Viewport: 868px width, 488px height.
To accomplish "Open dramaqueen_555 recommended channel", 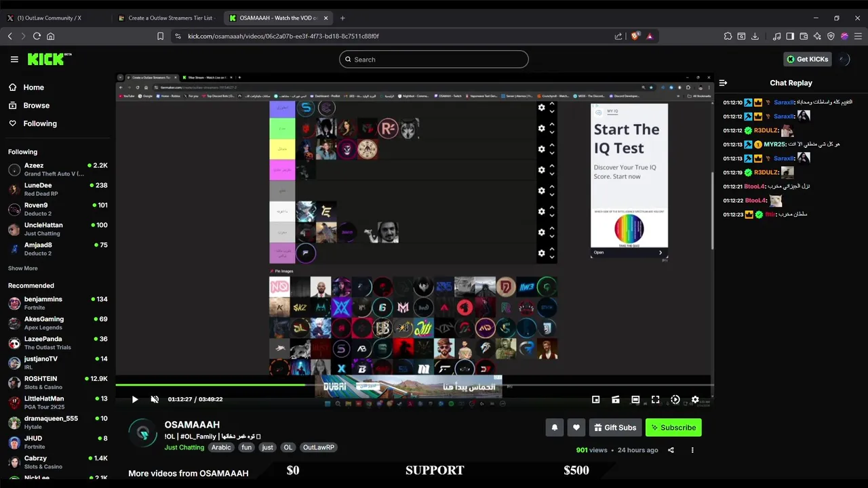I will (58, 422).
